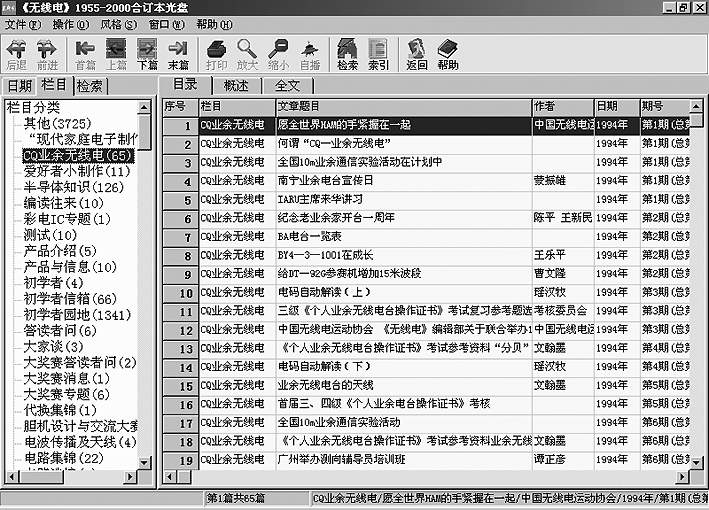Sort by the 期号 column header
The height and width of the screenshot is (510, 709).
pos(665,106)
